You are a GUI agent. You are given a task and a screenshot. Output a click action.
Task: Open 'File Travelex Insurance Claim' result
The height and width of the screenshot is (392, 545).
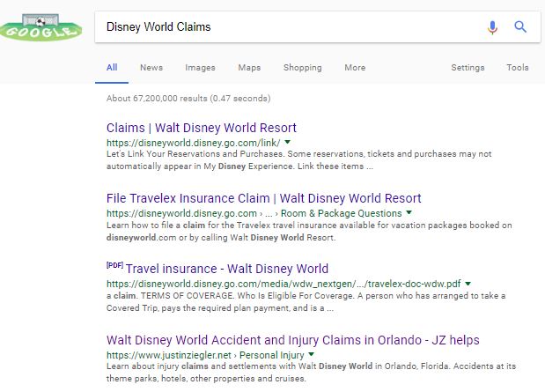[x=264, y=198]
